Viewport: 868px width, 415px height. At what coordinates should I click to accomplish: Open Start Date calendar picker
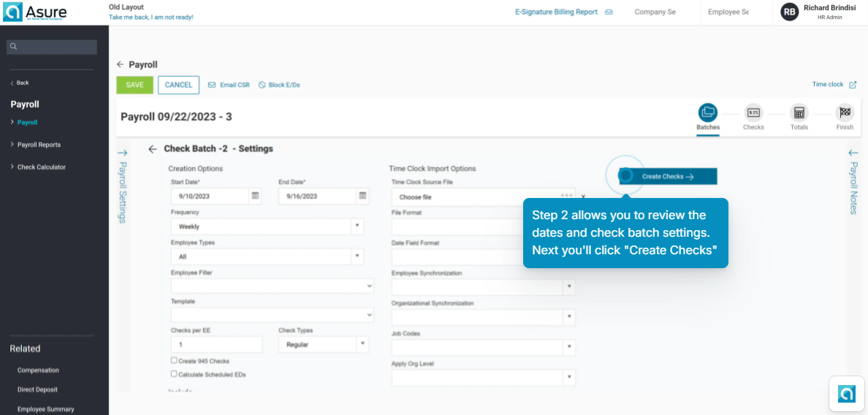pyautogui.click(x=255, y=196)
